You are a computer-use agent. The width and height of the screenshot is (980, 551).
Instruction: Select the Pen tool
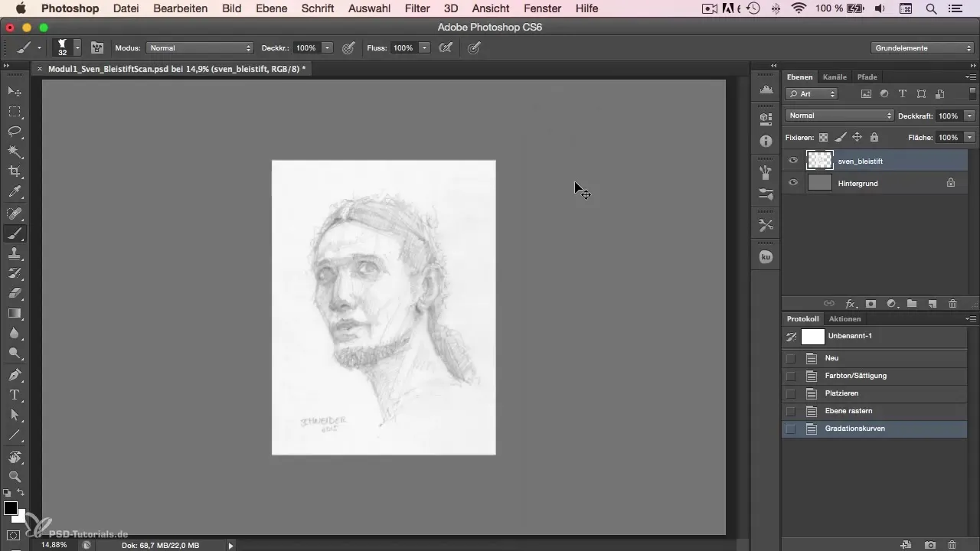coord(15,375)
